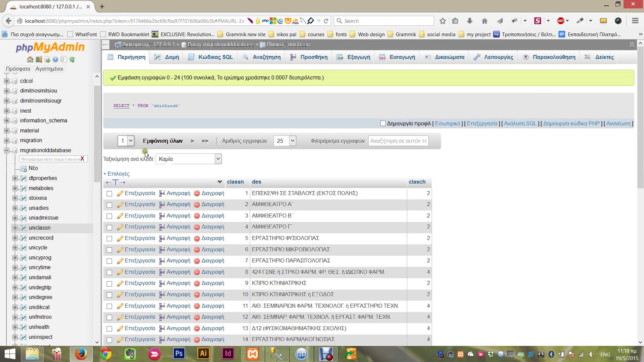
Task: Click the Επεξεργασία link beside Εσωτερικό
Action: (x=482, y=123)
